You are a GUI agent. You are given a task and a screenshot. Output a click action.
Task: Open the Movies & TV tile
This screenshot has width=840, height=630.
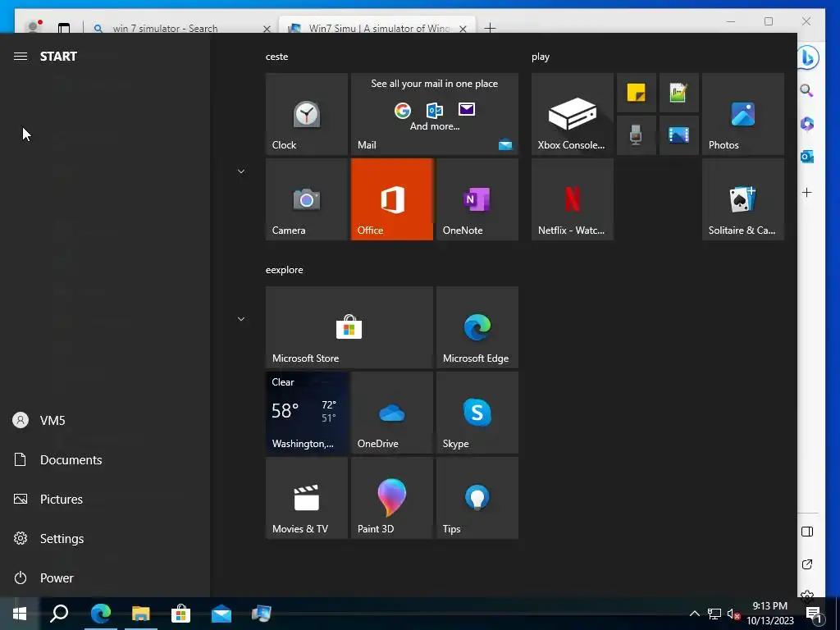click(x=307, y=498)
